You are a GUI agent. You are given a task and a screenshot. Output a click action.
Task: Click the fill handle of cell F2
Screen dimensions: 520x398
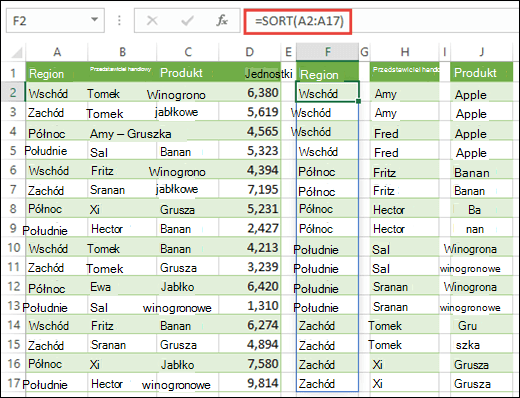(x=358, y=101)
